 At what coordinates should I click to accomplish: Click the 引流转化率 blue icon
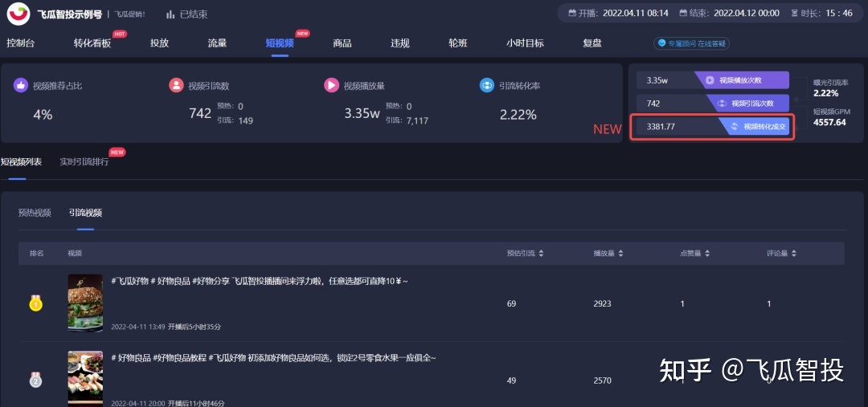pyautogui.click(x=487, y=86)
